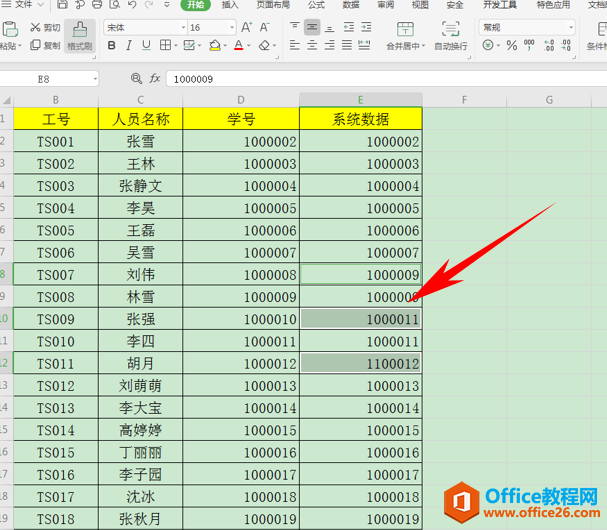Image resolution: width=607 pixels, height=530 pixels.
Task: Click the yellow fill color bucket
Action: (214, 45)
